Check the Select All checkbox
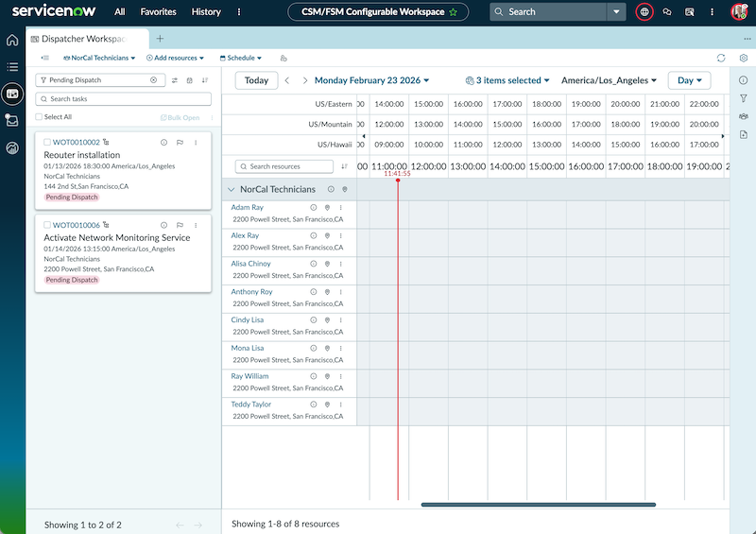This screenshot has height=534, width=756. point(39,117)
